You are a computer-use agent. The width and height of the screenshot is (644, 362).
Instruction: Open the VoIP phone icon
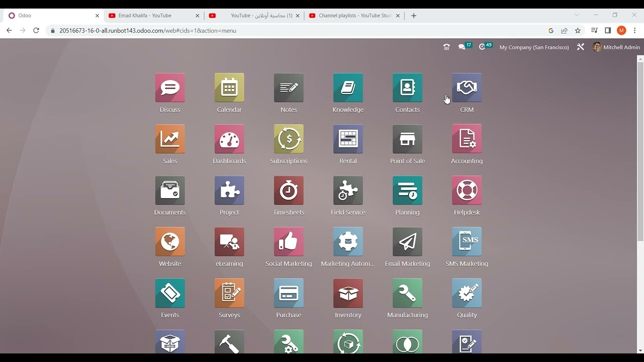446,47
